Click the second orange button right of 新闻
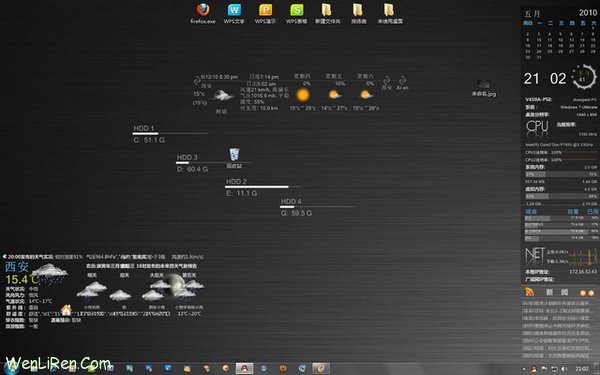Screen dimensions: 600x375 click(x=591, y=293)
